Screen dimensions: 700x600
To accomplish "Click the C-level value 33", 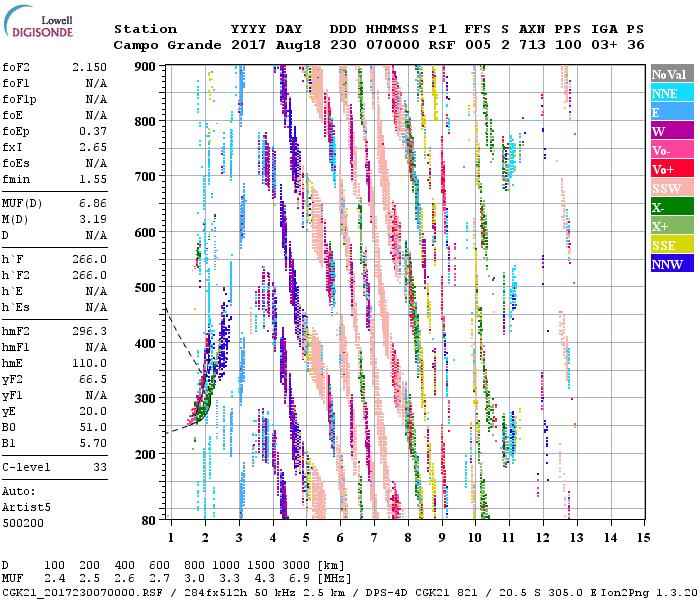I will (100, 467).
